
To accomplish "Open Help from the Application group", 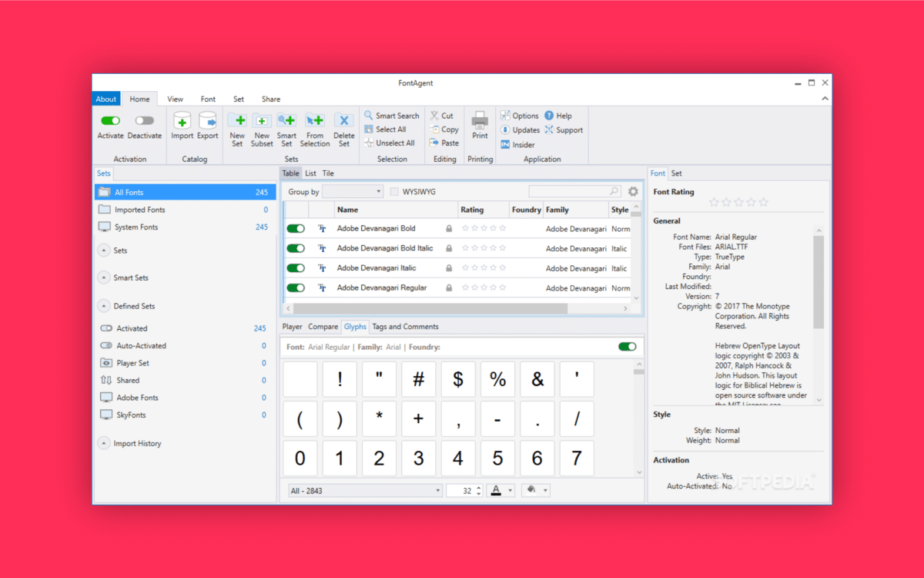I will click(558, 116).
